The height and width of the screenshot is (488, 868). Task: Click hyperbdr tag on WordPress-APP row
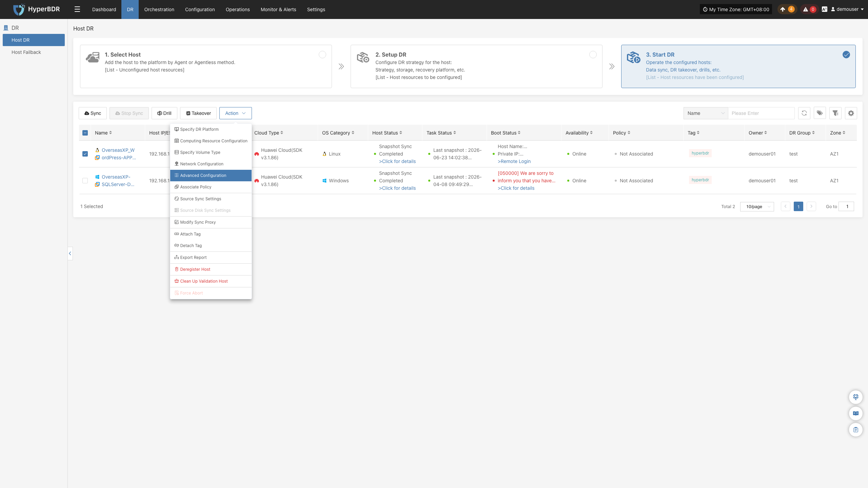pos(700,153)
